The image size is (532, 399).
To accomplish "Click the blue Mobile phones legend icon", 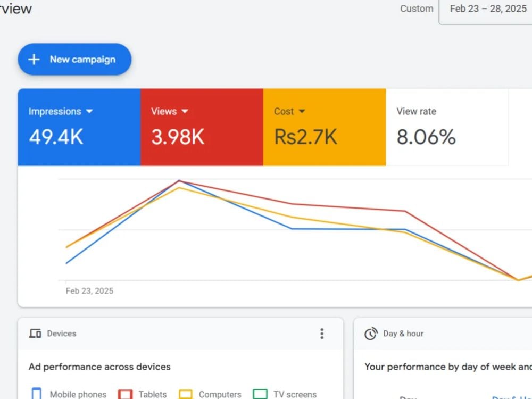I will coord(36,394).
